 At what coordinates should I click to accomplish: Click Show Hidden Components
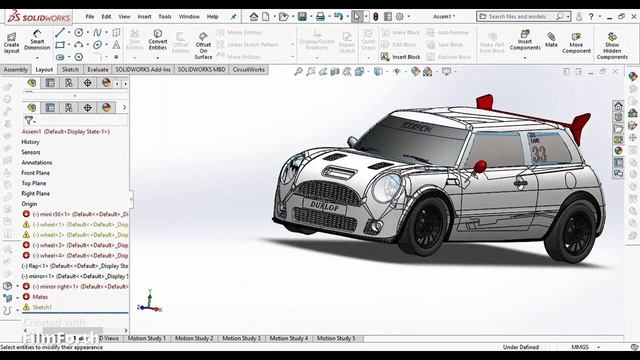[612, 46]
